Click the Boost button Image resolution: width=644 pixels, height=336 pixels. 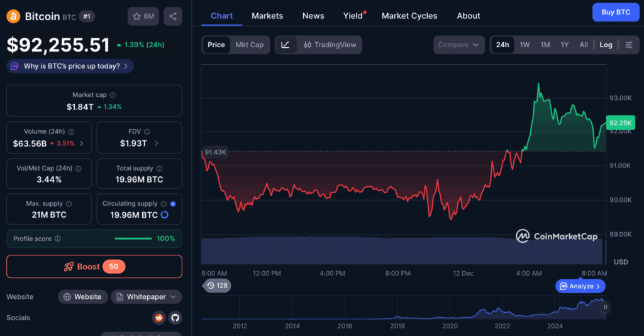(x=94, y=266)
